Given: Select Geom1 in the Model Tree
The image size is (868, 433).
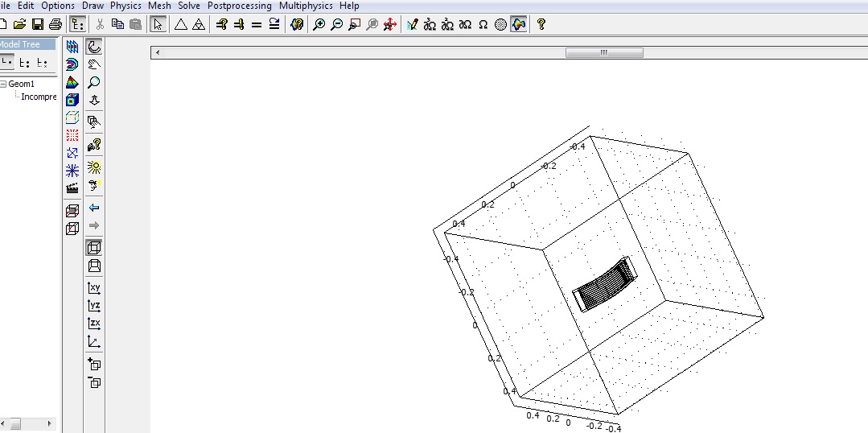Looking at the screenshot, I should tap(21, 85).
